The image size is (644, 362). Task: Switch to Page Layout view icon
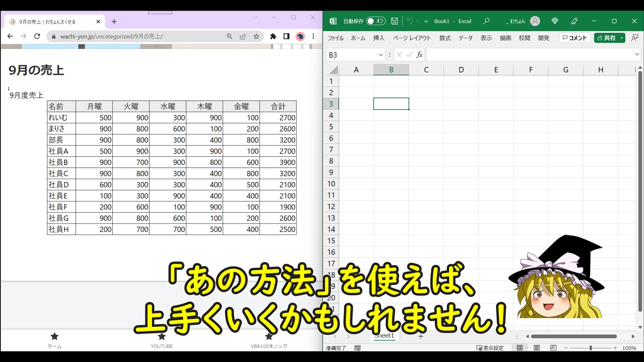pyautogui.click(x=537, y=348)
